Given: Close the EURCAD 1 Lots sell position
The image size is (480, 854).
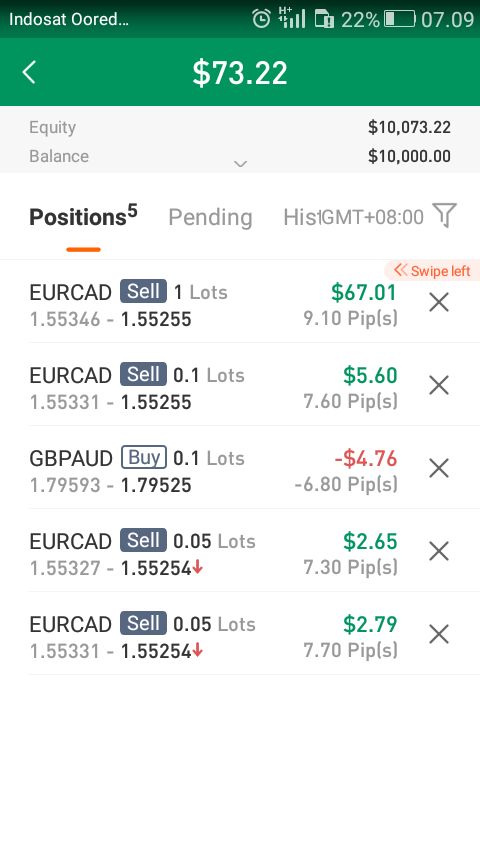Looking at the screenshot, I should point(439,302).
